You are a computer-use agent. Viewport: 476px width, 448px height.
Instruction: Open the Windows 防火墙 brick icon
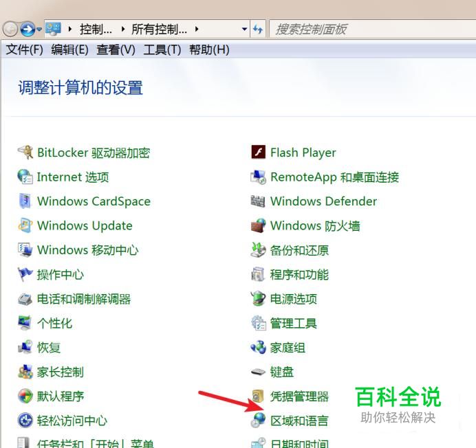click(x=259, y=225)
